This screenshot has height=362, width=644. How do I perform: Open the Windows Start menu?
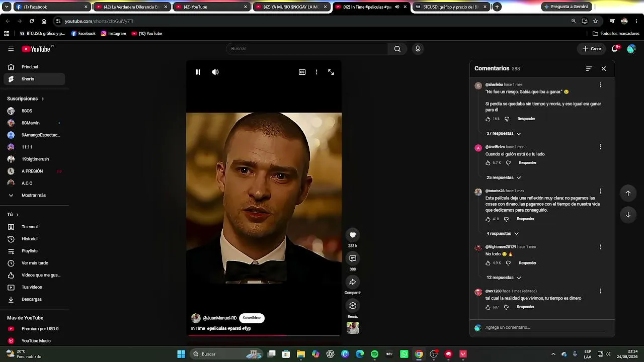coord(181,354)
